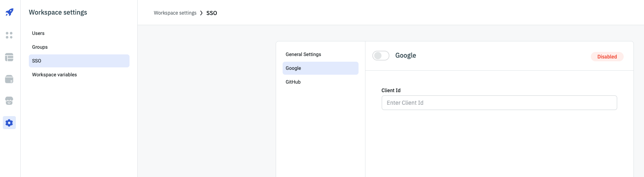The width and height of the screenshot is (644, 177).
Task: Switch to General Settings SSO tab
Action: point(303,54)
